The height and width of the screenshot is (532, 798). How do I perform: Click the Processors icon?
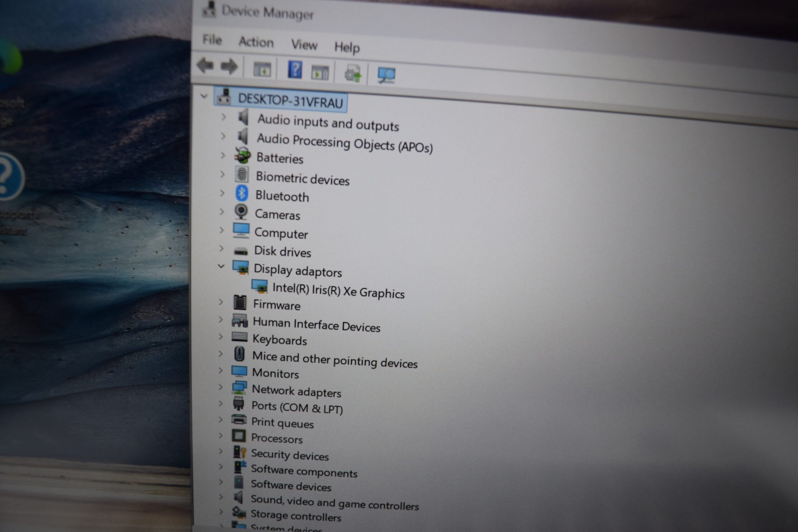click(x=238, y=435)
